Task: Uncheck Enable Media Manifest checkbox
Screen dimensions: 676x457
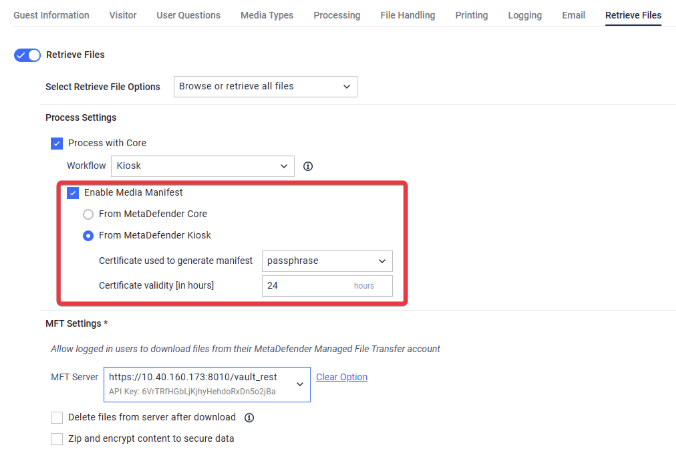Action: 73,192
